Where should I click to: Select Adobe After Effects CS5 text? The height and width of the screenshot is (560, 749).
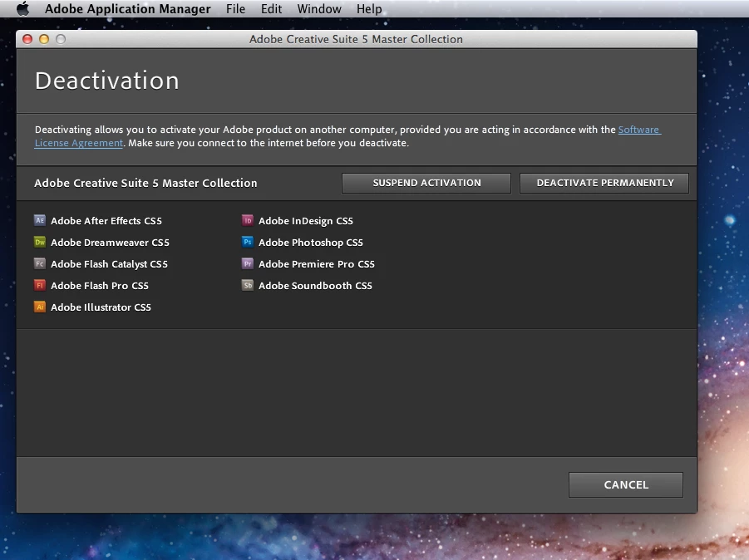click(106, 220)
